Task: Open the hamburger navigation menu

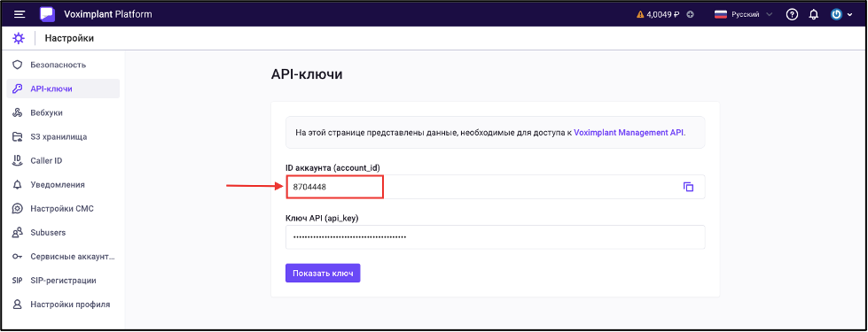Action: [20, 14]
